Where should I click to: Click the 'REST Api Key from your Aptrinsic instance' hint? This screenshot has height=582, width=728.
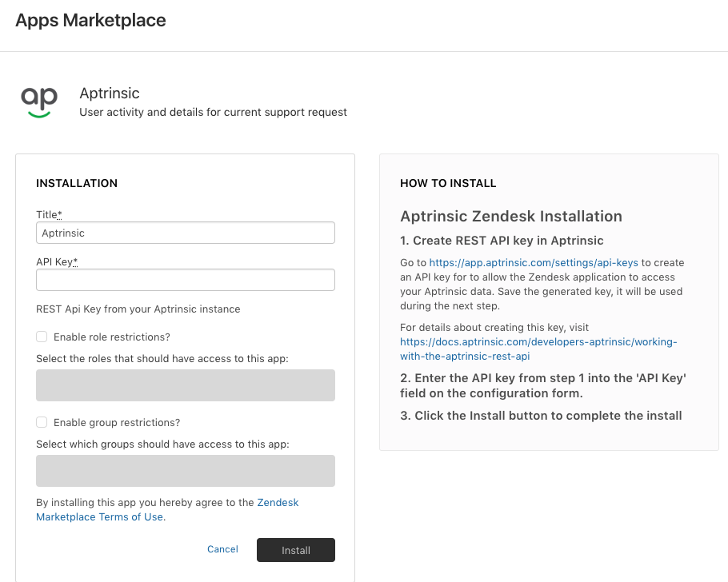(x=138, y=309)
